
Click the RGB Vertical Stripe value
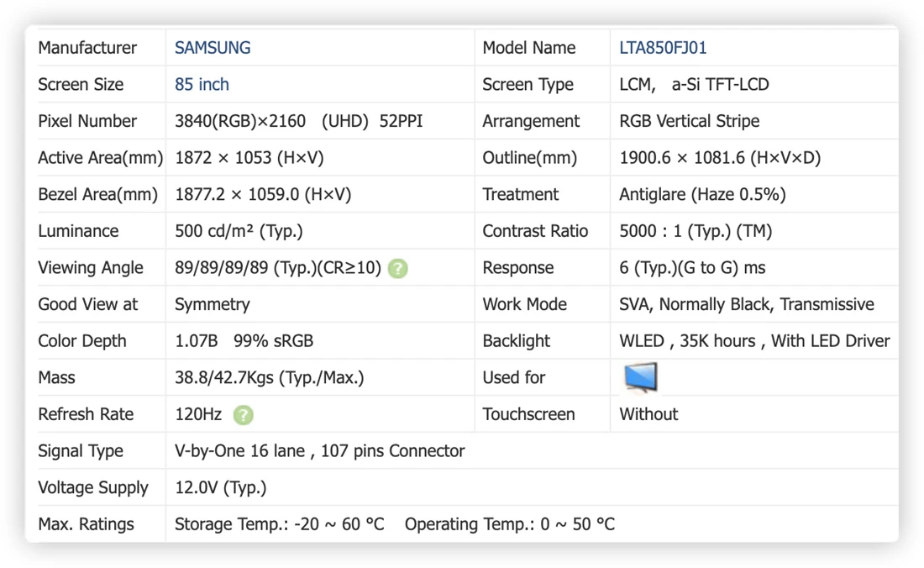click(689, 121)
